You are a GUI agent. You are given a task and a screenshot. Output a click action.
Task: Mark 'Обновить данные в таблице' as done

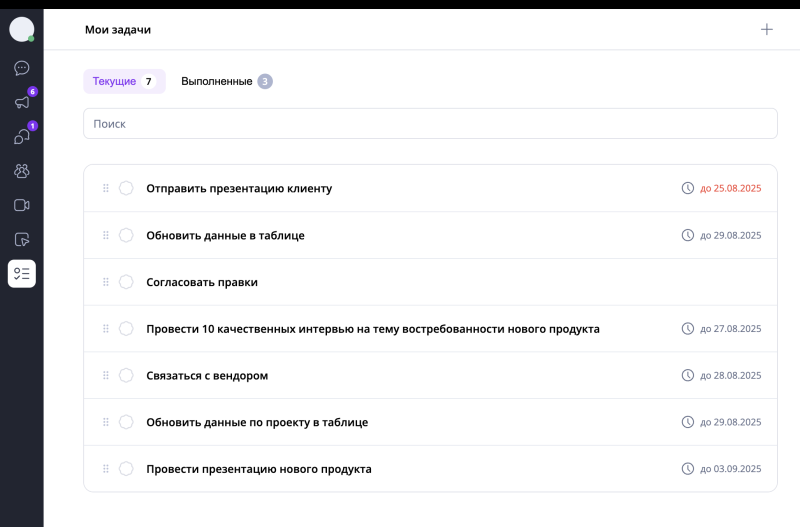126,235
